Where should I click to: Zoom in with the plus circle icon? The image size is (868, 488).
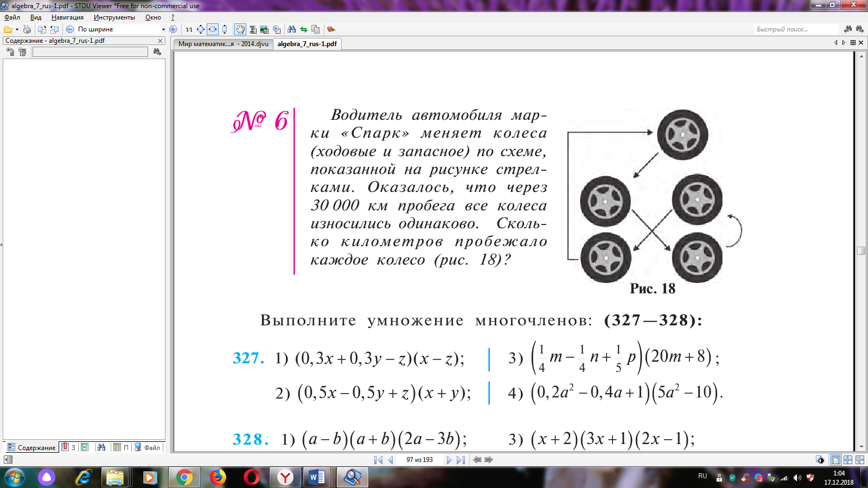pyautogui.click(x=173, y=29)
